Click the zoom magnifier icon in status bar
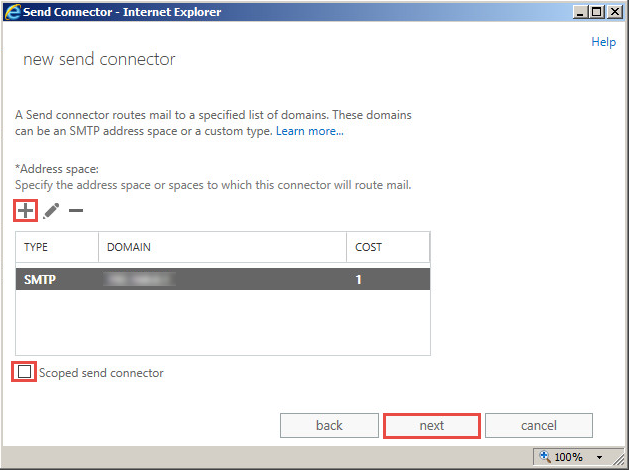Screen dimensions: 629x470 click(544, 457)
